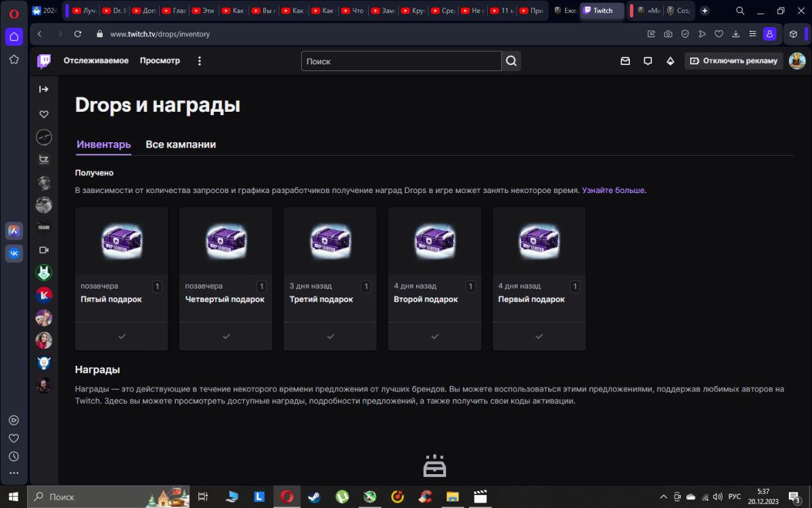Screen dimensions: 812x508
Task: Expand the Twitch side navigation panel
Action: (x=44, y=89)
